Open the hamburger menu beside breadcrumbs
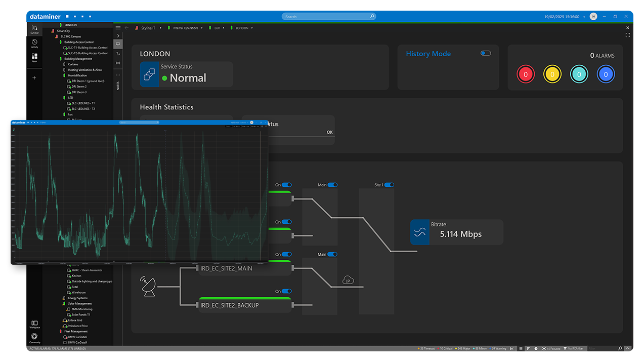The width and height of the screenshot is (644, 362). pos(118,28)
